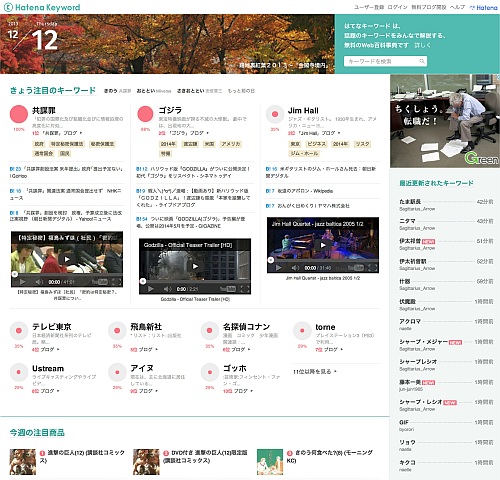This screenshot has height=480, width=500.
Task: Click the circle icon beside Jim Hall
Action: click(275, 114)
